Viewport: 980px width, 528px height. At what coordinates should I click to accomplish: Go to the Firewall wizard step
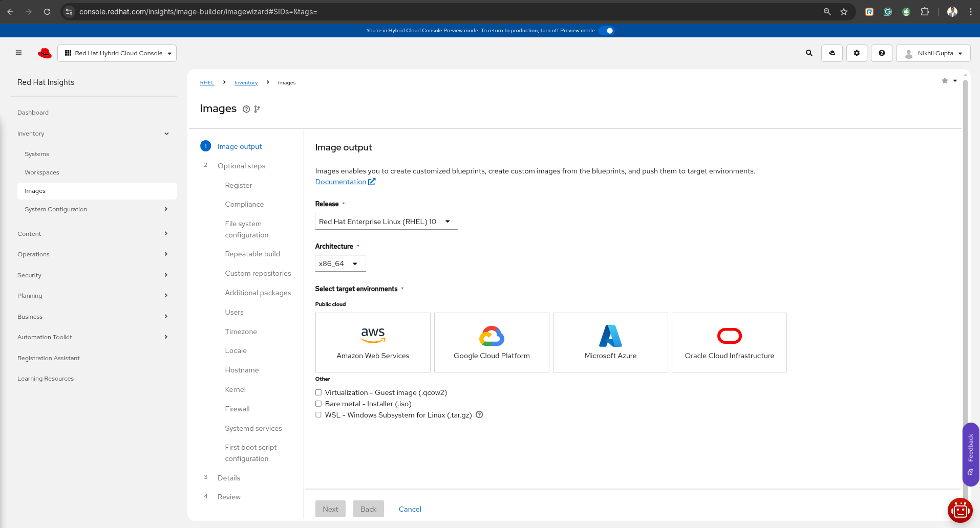tap(238, 409)
